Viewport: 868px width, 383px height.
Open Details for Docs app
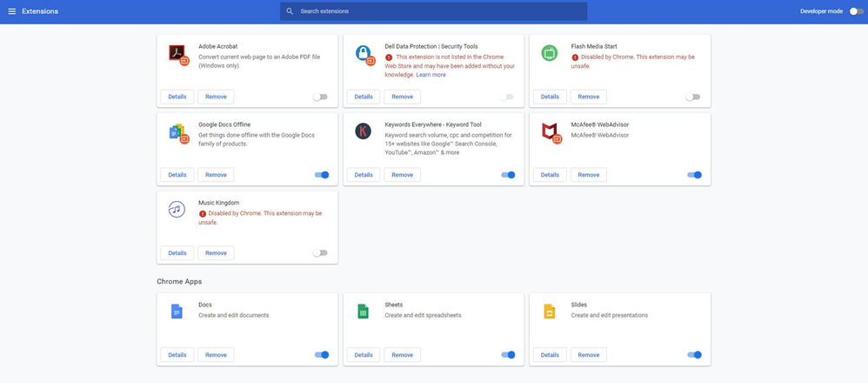(177, 355)
